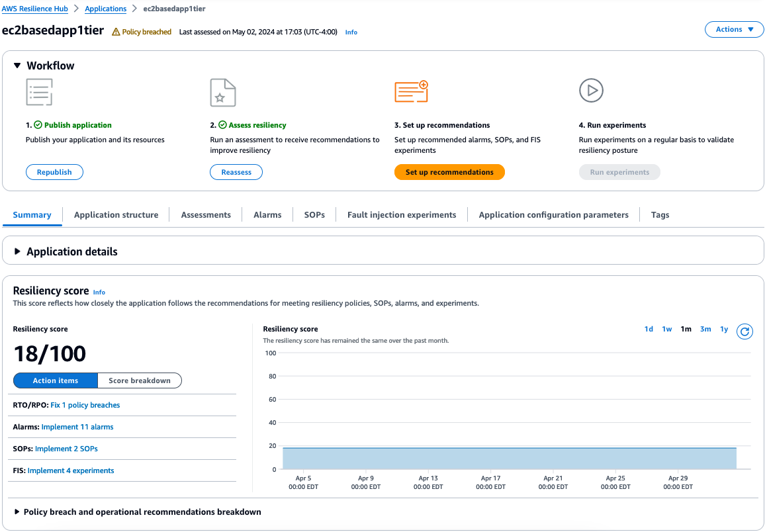This screenshot has height=532, width=767.
Task: Click the Apr 5 label on the chart axis
Action: coord(303,478)
